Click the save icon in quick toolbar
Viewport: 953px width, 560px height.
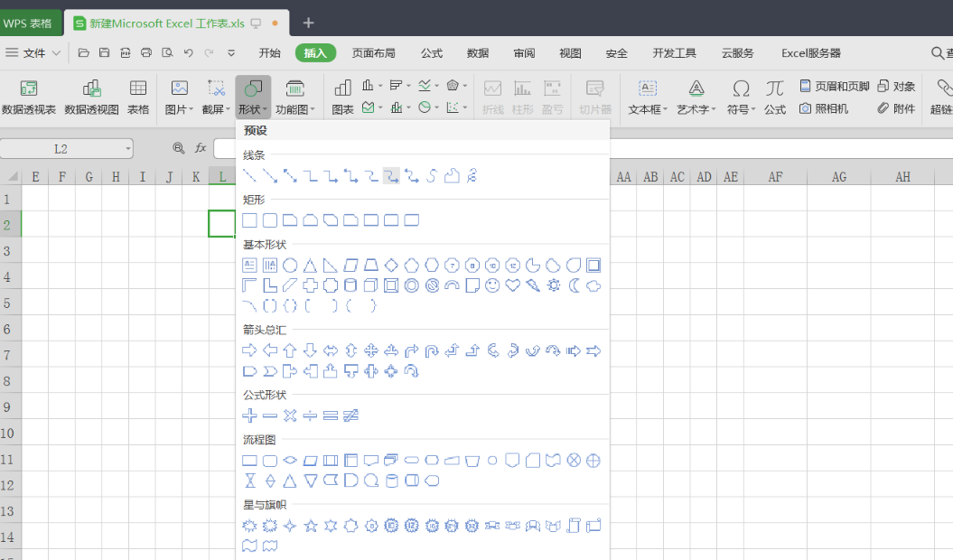pos(105,53)
